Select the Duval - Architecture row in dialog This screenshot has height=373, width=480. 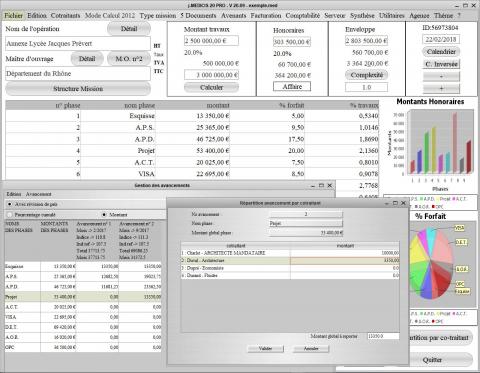(290, 261)
